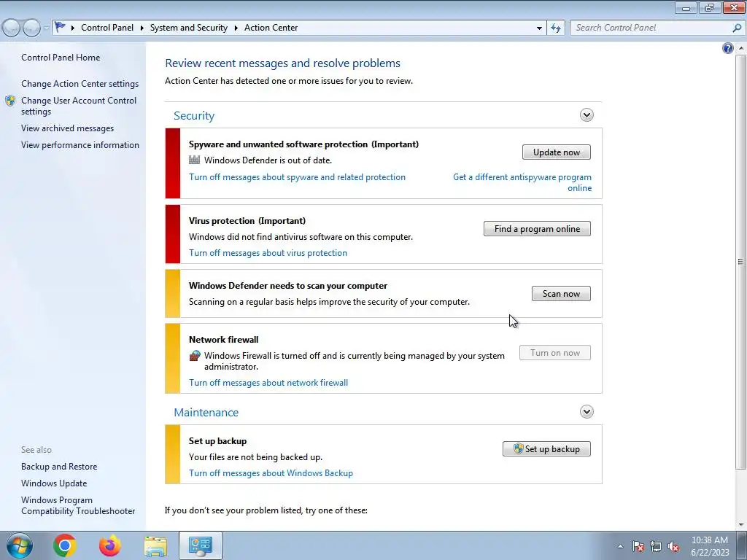
Task: Click Find a program online button
Action: click(x=537, y=228)
